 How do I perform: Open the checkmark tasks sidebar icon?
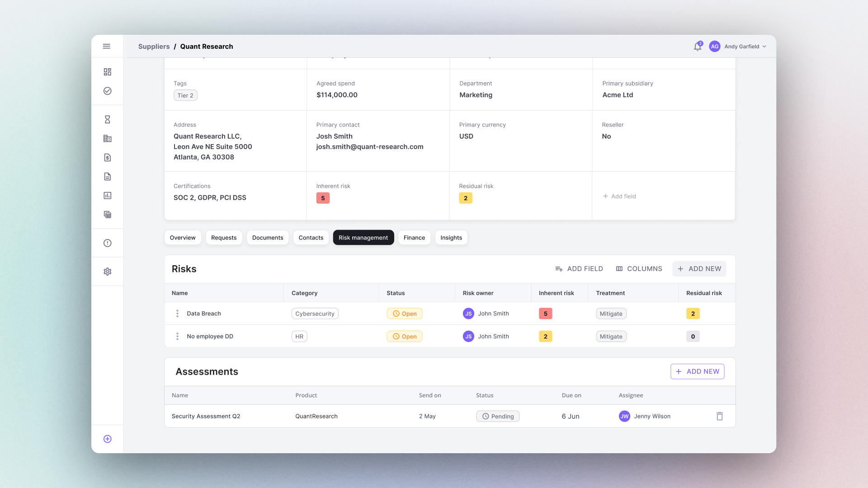[x=107, y=91]
